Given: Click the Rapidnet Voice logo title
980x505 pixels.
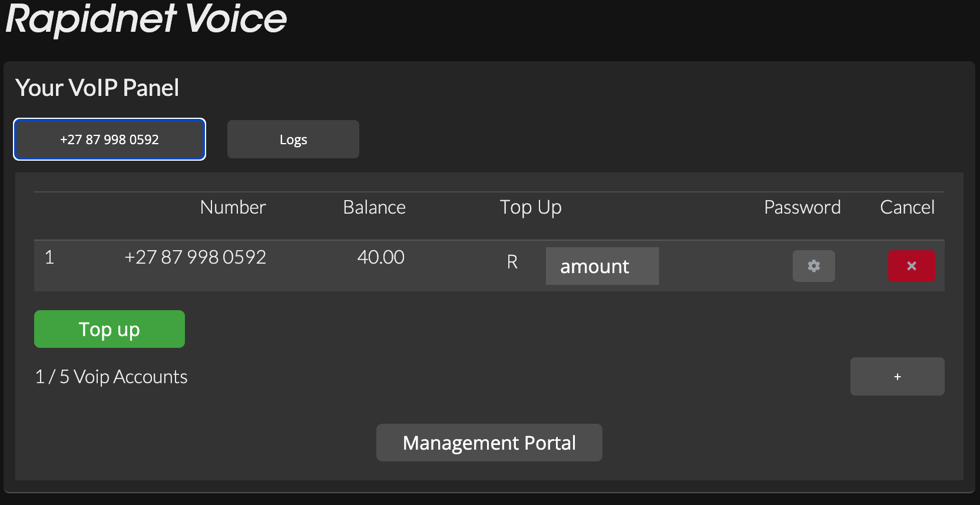Looking at the screenshot, I should tap(146, 19).
